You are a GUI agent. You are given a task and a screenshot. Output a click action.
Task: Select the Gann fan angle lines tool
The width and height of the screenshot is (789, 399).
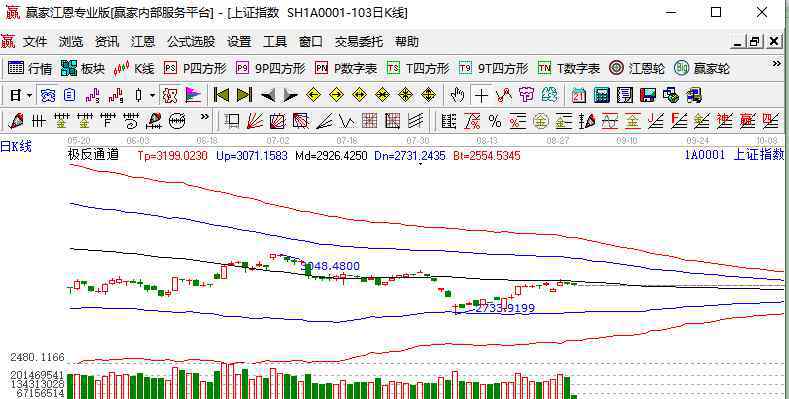point(255,121)
